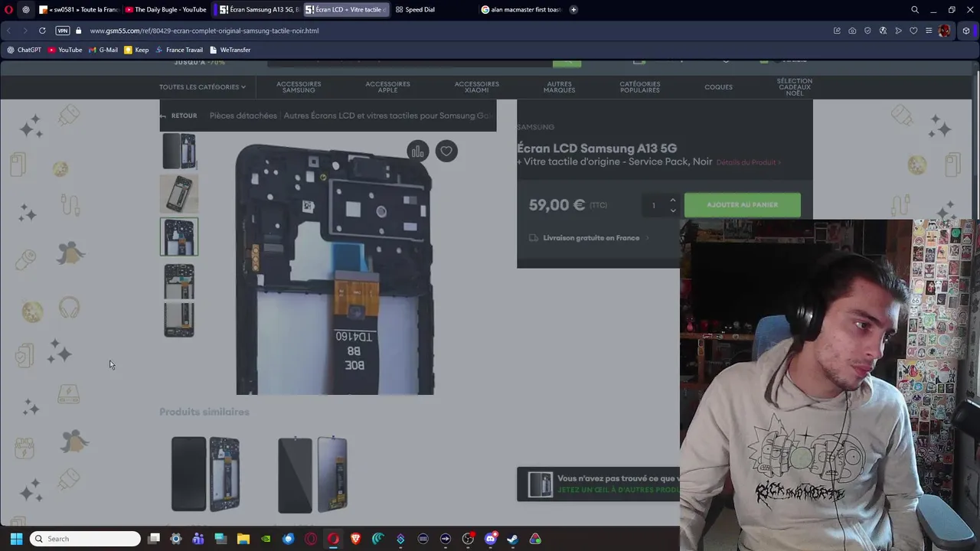The image size is (980, 551).
Task: Click the main product image
Action: (x=335, y=269)
